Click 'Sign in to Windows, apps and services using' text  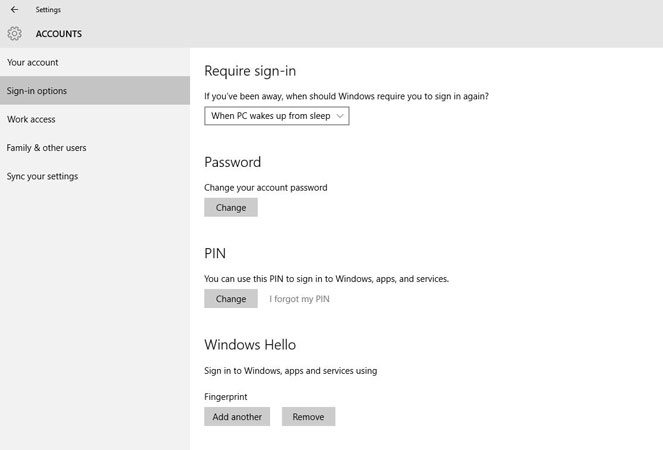tap(290, 370)
